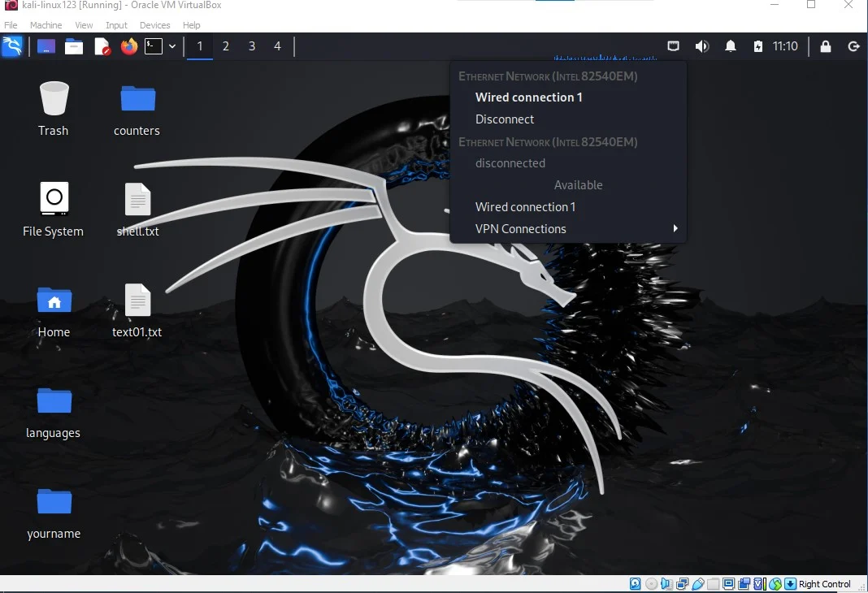Open the file manager panel launcher
Image resolution: width=868 pixels, height=593 pixels.
[x=74, y=46]
